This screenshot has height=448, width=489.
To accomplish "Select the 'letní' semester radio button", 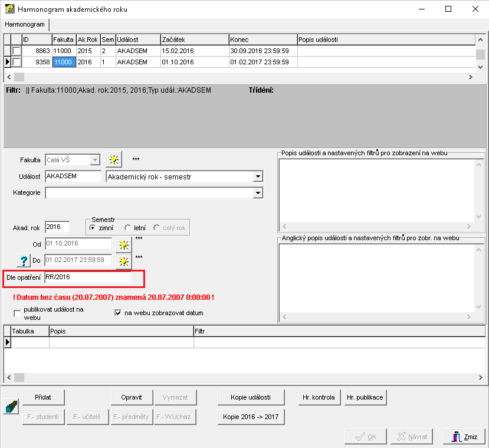I will coord(128,228).
